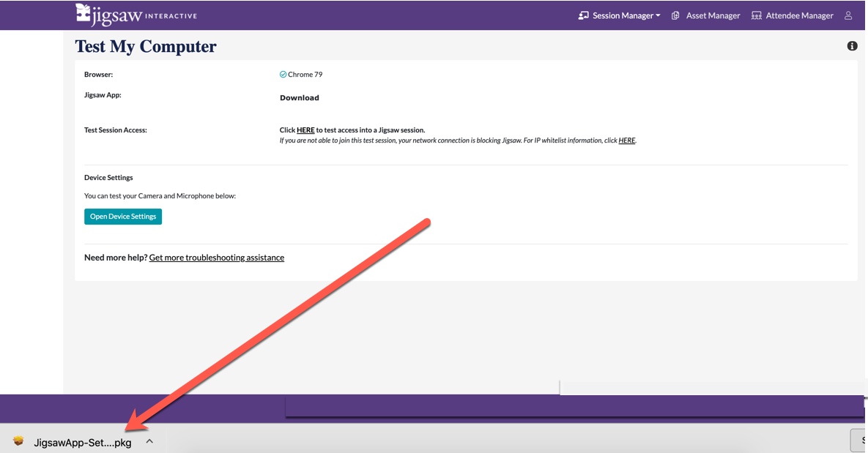Viewport: 868px width, 453px height.
Task: Click the Asset Manager documents icon
Action: [675, 15]
